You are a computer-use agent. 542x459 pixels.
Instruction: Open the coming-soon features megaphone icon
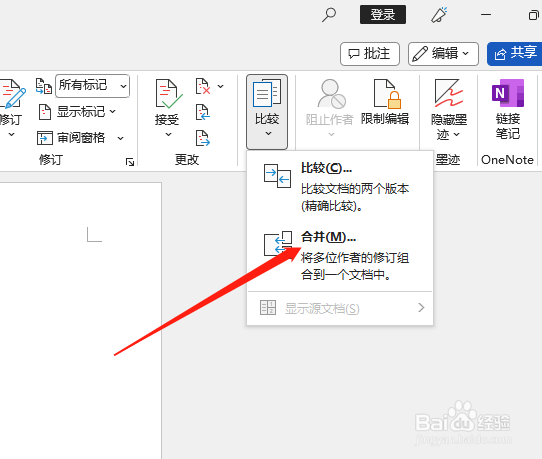[439, 15]
